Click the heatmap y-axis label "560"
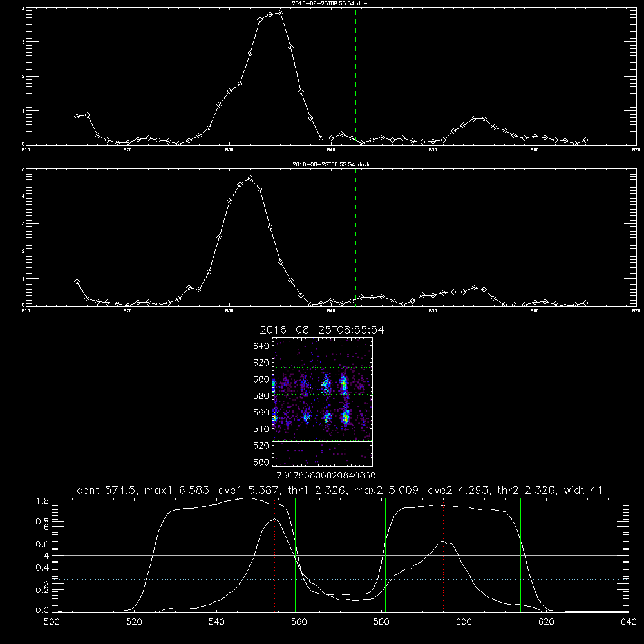Image resolution: width=644 pixels, height=644 pixels. coord(261,413)
